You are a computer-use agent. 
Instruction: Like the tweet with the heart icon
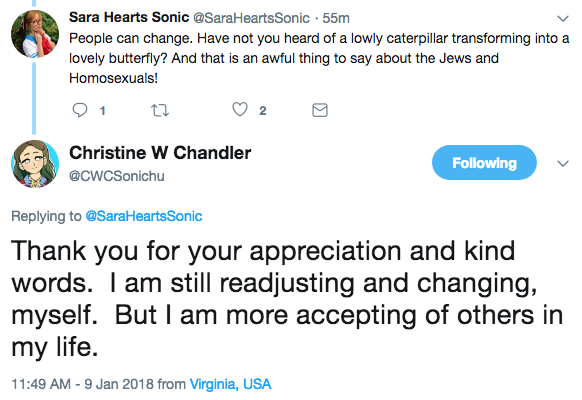pyautogui.click(x=240, y=109)
